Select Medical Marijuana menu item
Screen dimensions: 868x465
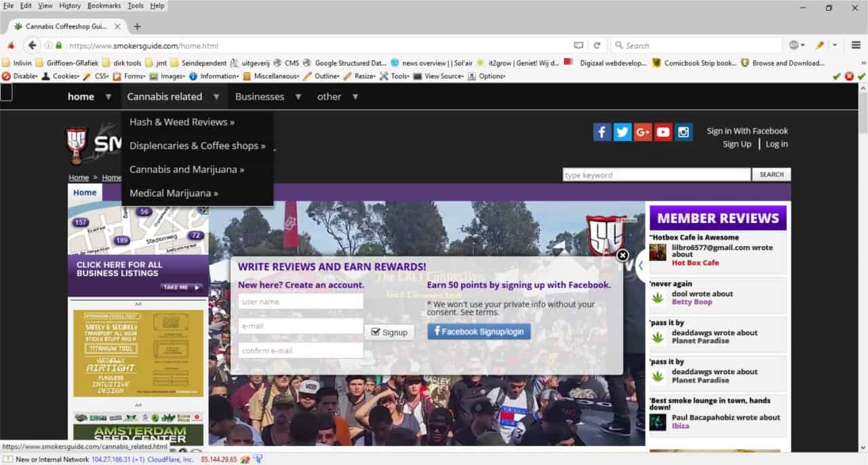(174, 193)
